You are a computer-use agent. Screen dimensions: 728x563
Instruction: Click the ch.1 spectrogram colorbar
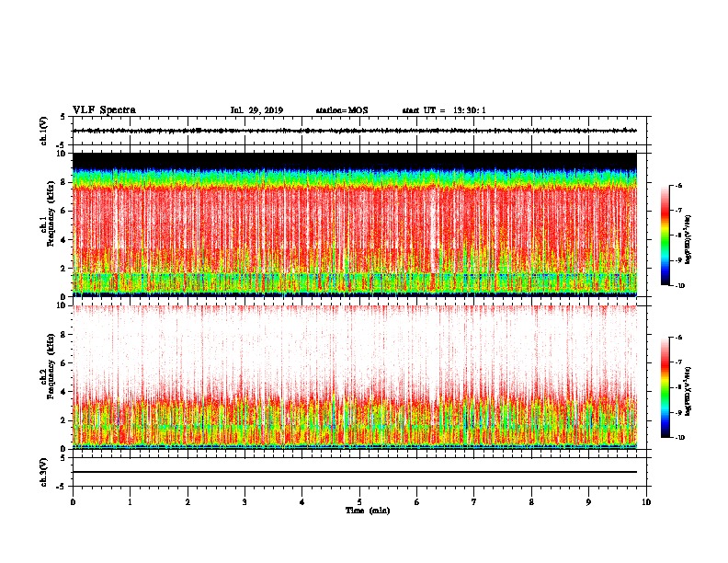665,236
